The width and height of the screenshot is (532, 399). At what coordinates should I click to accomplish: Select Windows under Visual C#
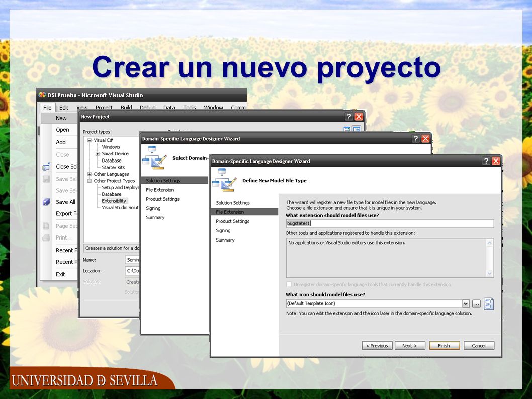point(111,147)
